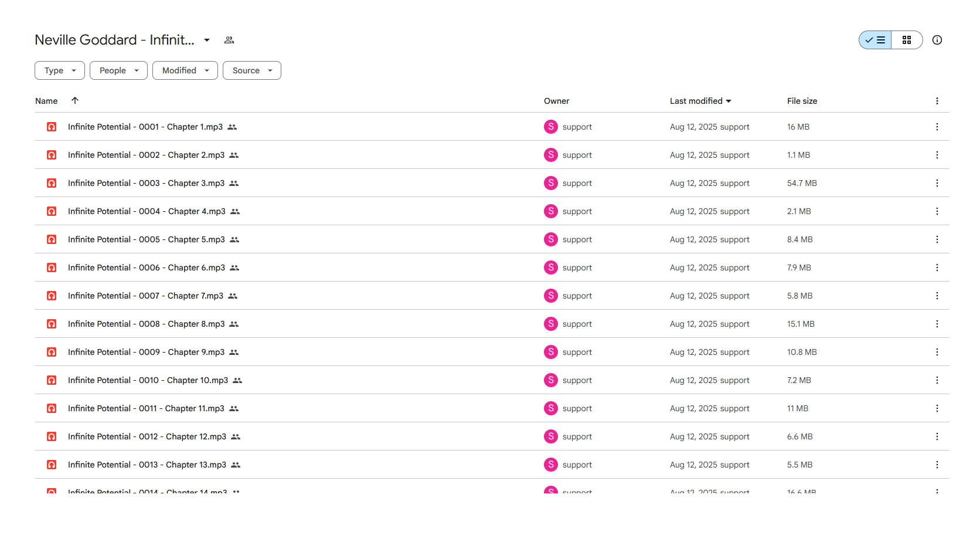
Task: View folder details info icon
Action: tap(937, 40)
